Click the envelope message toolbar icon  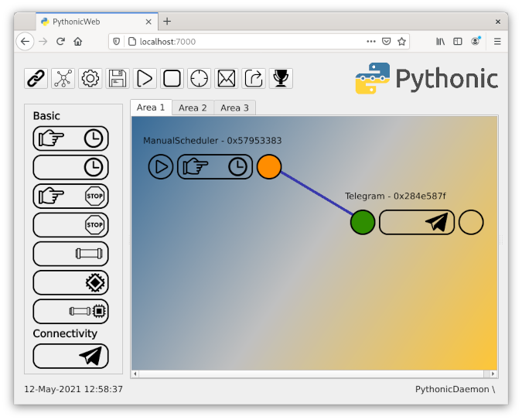click(x=226, y=78)
